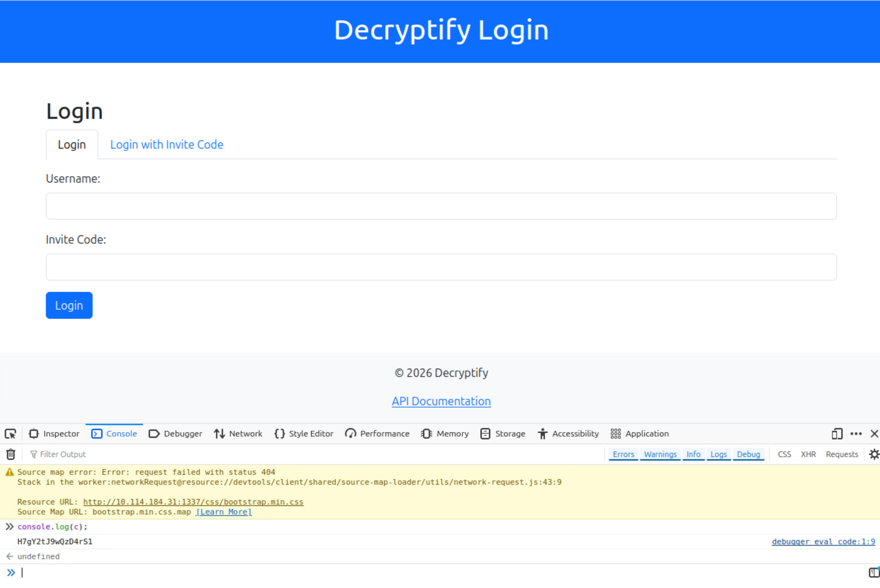Viewport: 880px width, 588px height.
Task: Toggle the Info filter
Action: pyautogui.click(x=693, y=455)
